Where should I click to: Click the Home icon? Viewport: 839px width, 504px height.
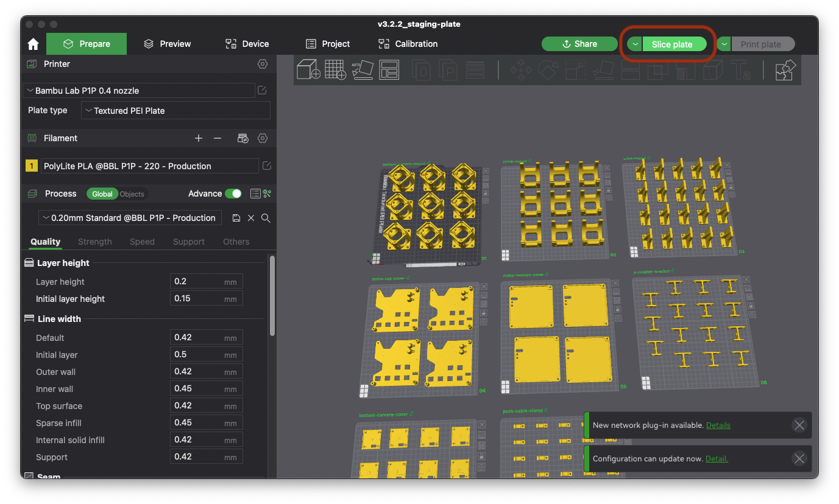coord(34,44)
